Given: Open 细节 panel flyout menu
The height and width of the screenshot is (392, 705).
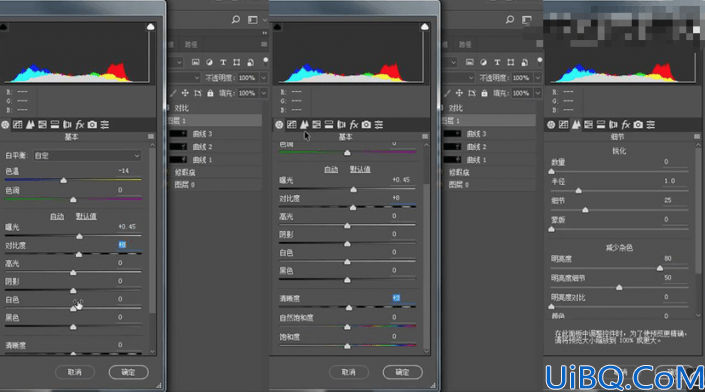Looking at the screenshot, I should coord(697,136).
